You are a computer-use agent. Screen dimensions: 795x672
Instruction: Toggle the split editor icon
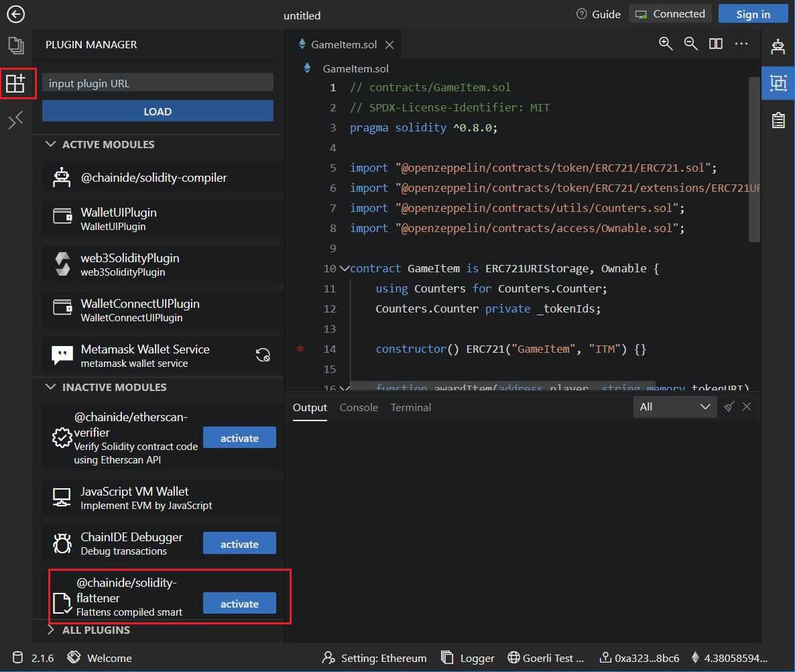pos(716,44)
